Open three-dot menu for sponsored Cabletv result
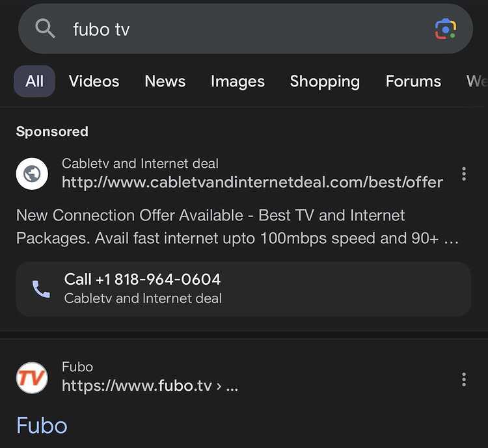The width and height of the screenshot is (488, 448). coord(464,174)
